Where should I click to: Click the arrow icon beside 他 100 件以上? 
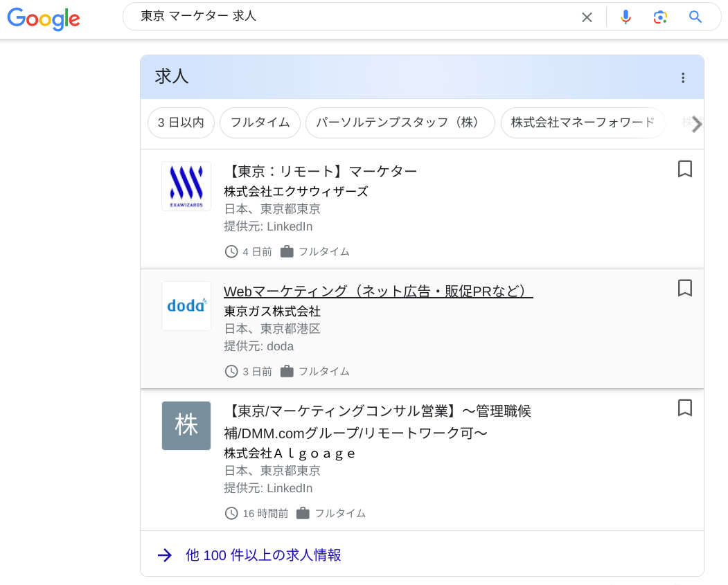pos(165,555)
